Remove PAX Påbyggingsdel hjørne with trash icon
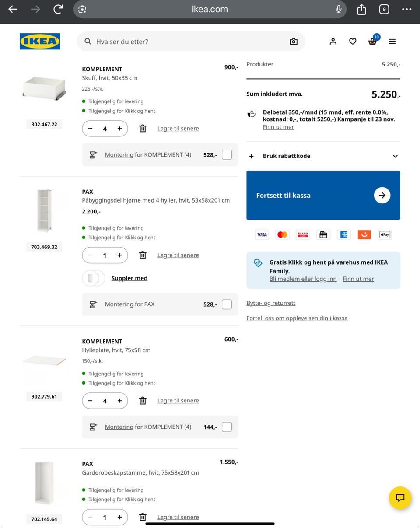The width and height of the screenshot is (420, 528). [x=143, y=255]
